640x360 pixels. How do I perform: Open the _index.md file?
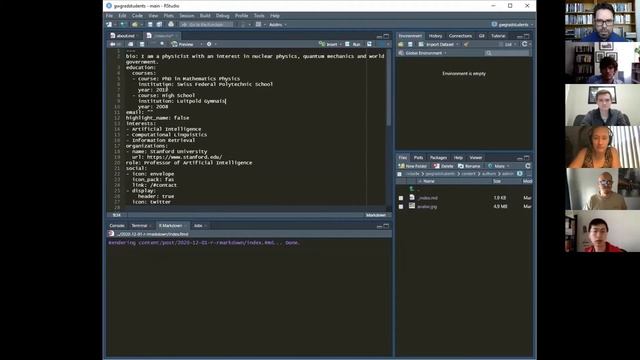click(427, 198)
